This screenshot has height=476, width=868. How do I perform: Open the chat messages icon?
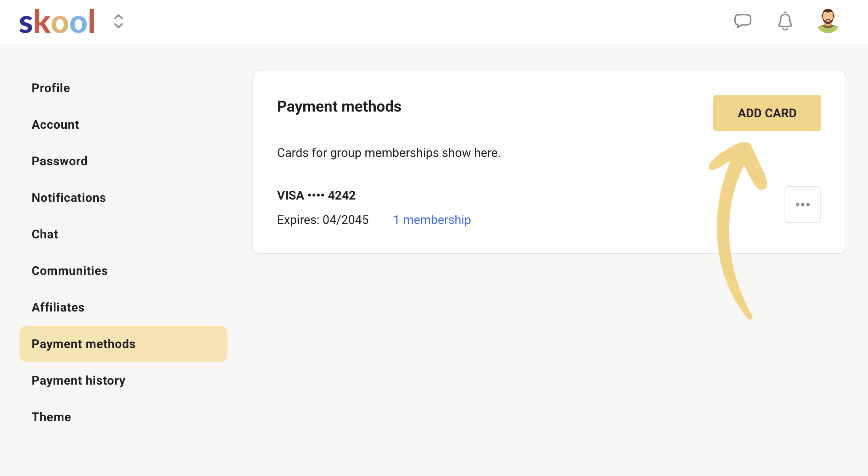pos(743,21)
